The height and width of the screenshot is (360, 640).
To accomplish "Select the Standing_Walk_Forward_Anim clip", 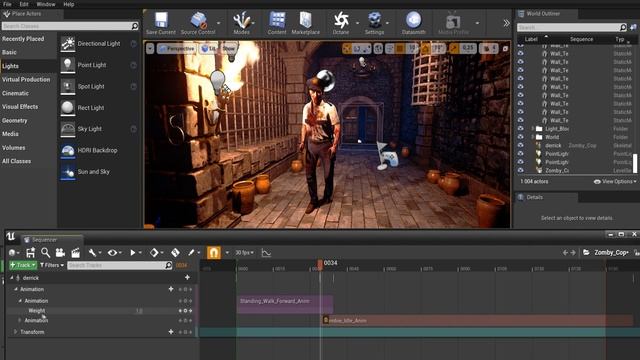I will (x=285, y=304).
